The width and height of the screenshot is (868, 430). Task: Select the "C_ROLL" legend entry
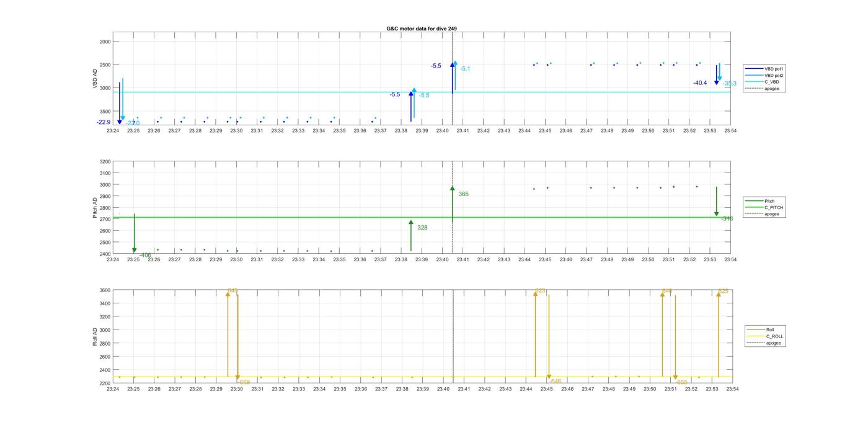[766, 336]
